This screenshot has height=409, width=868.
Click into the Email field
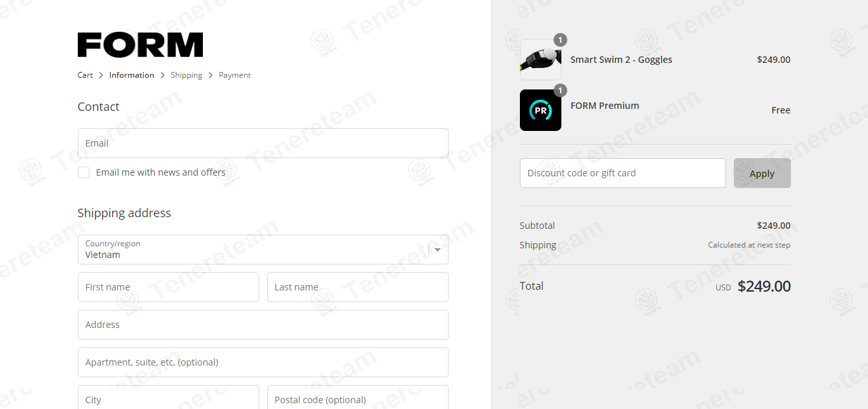(263, 143)
